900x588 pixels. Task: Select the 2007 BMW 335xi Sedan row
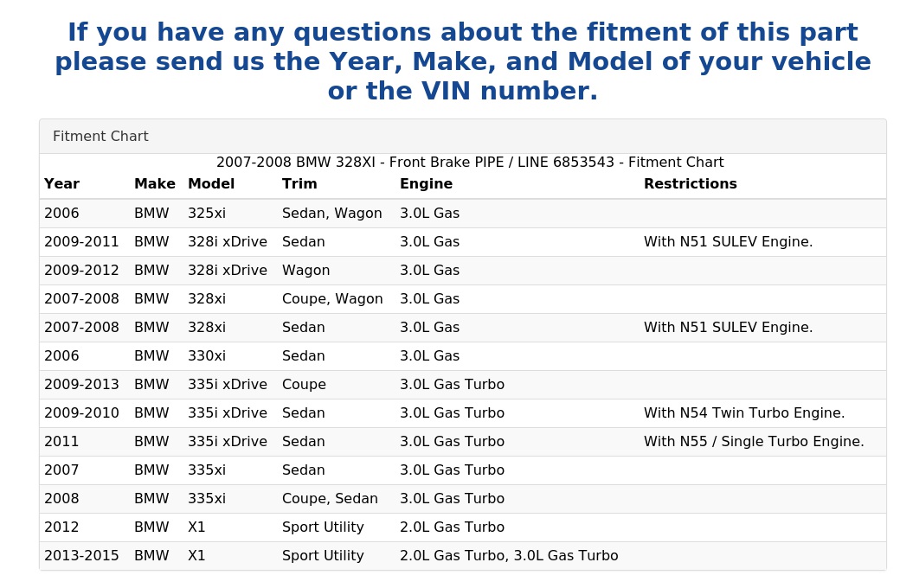463,470
